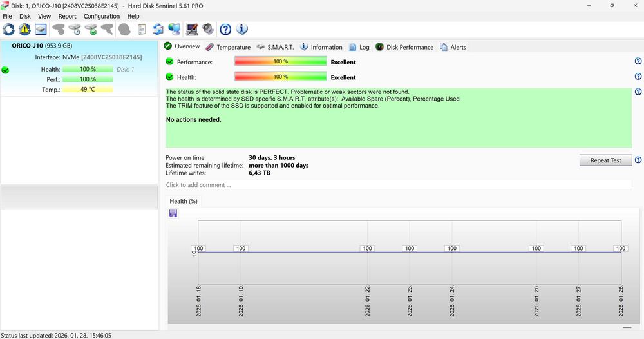644x339 pixels.
Task: Click the 'Status last updated' status bar text
Action: pyautogui.click(x=56, y=335)
